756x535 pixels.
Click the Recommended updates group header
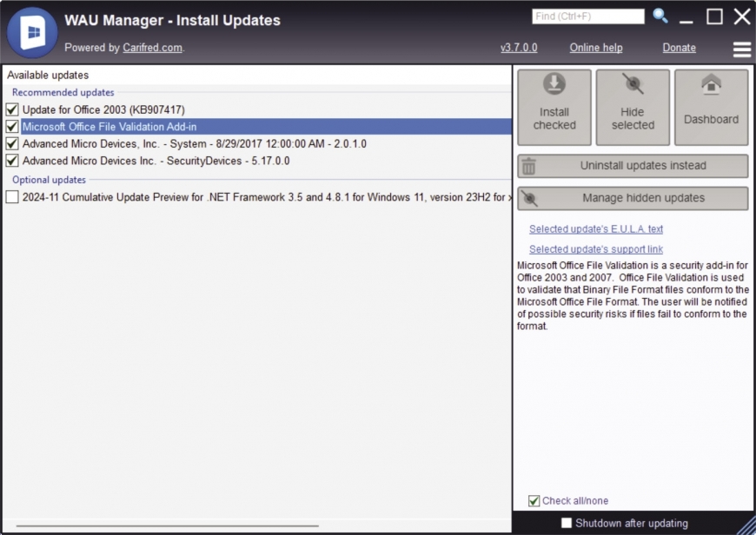coord(63,92)
